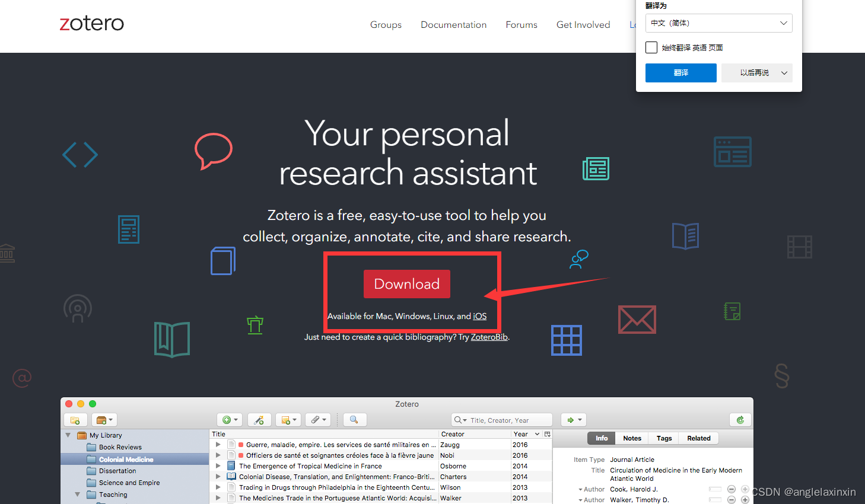Select My Library in the collections pane
865x504 pixels.
(x=106, y=435)
